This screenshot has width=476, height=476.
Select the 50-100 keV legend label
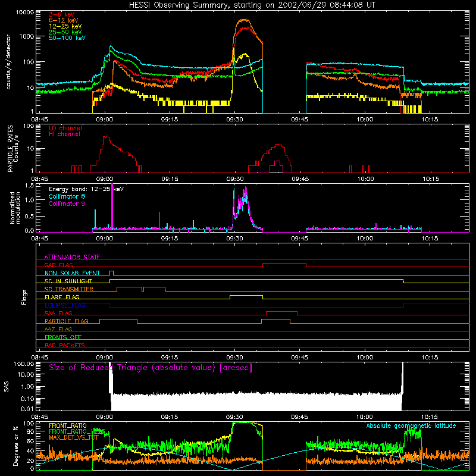(67, 38)
